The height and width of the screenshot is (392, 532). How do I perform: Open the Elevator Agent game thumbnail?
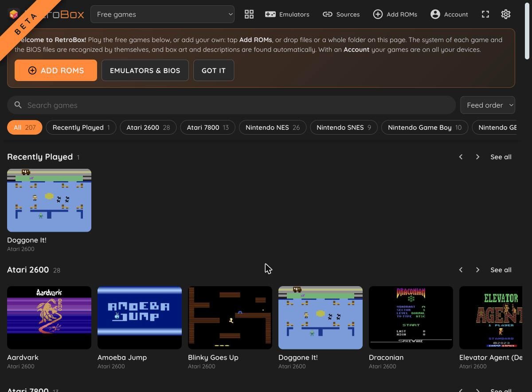click(491, 318)
